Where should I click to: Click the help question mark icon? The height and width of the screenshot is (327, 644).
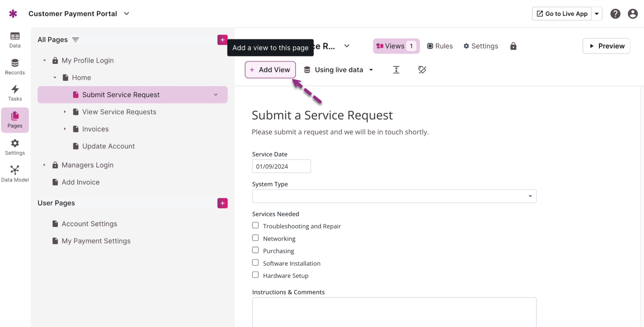pyautogui.click(x=615, y=14)
